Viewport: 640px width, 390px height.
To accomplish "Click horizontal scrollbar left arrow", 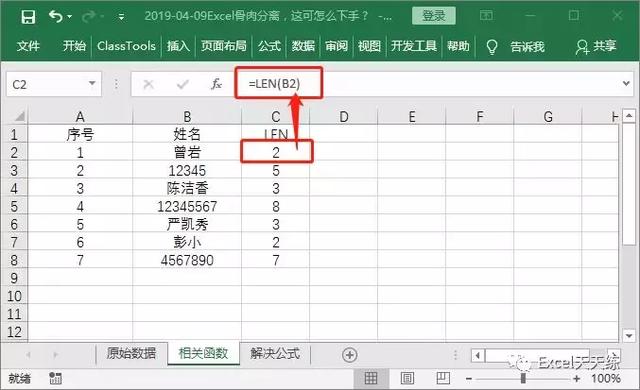I will (478, 355).
